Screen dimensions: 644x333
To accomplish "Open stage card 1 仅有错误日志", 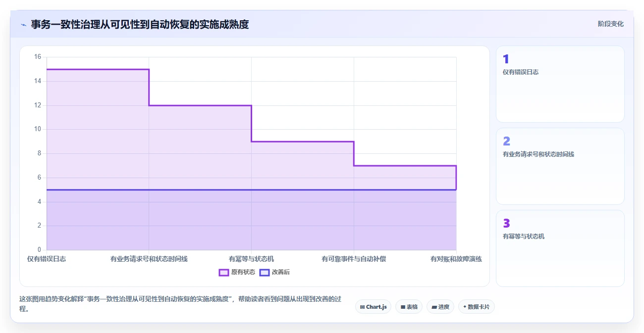I will coord(560,84).
